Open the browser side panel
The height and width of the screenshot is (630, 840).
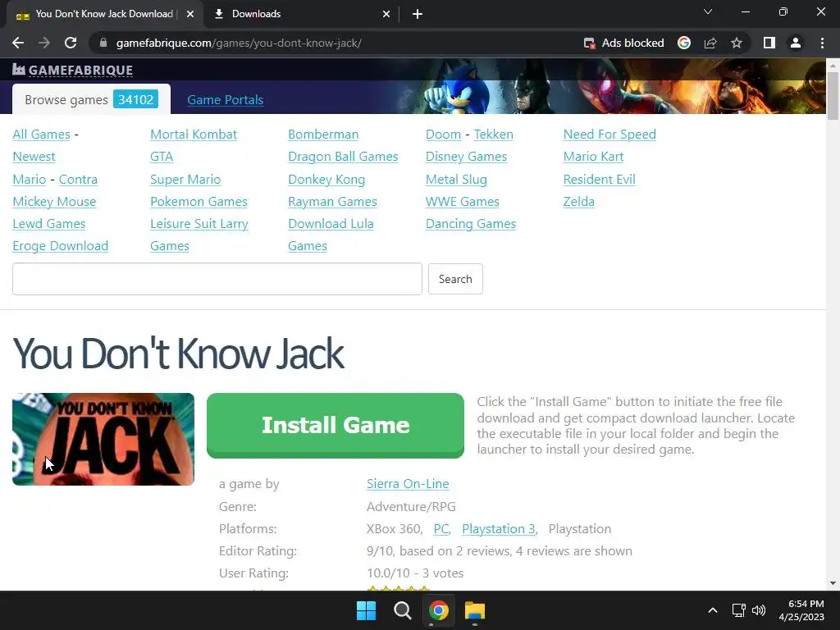click(x=769, y=43)
